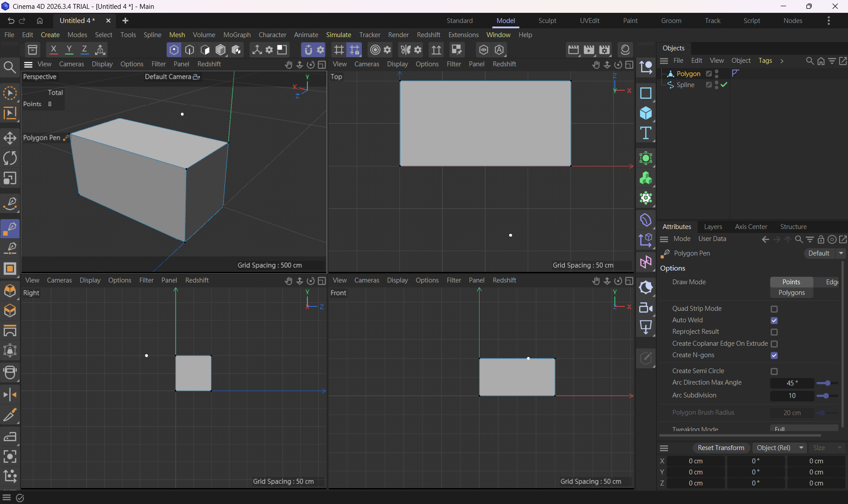Screen dimensions: 848x504
Task: Toggle Create Coplanar Edge On Extrude checkbox
Action: coord(774,344)
